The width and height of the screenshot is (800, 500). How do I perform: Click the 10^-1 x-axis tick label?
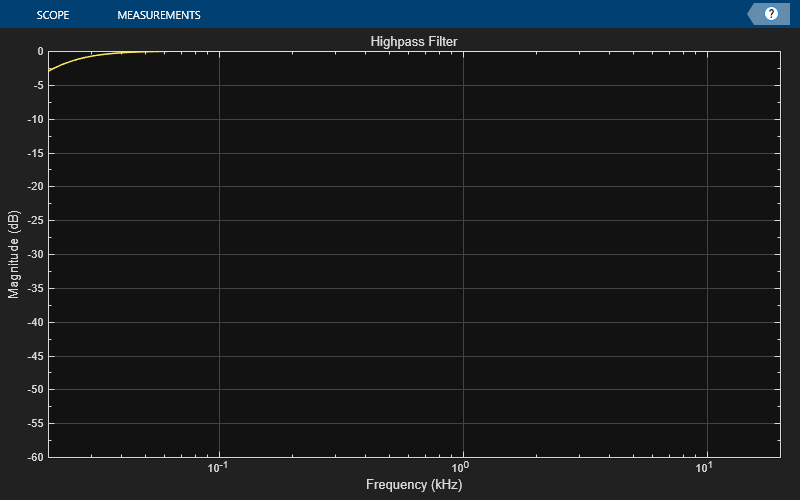click(217, 467)
